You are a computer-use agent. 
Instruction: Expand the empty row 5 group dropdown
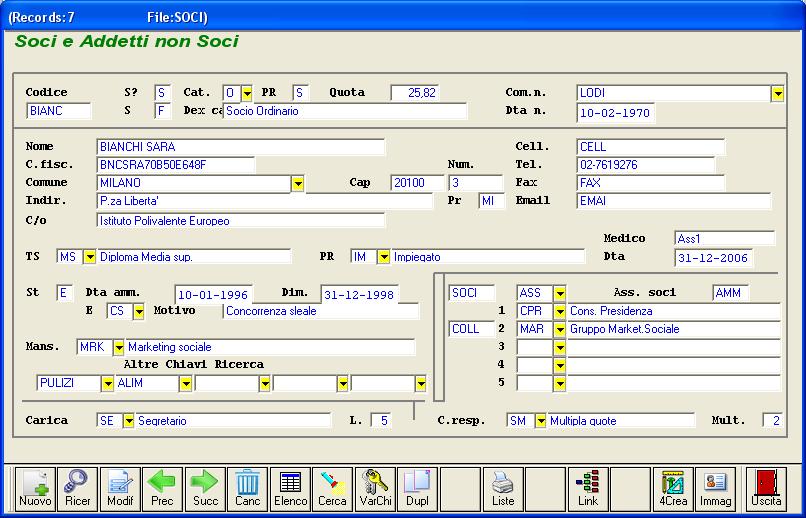[560, 383]
